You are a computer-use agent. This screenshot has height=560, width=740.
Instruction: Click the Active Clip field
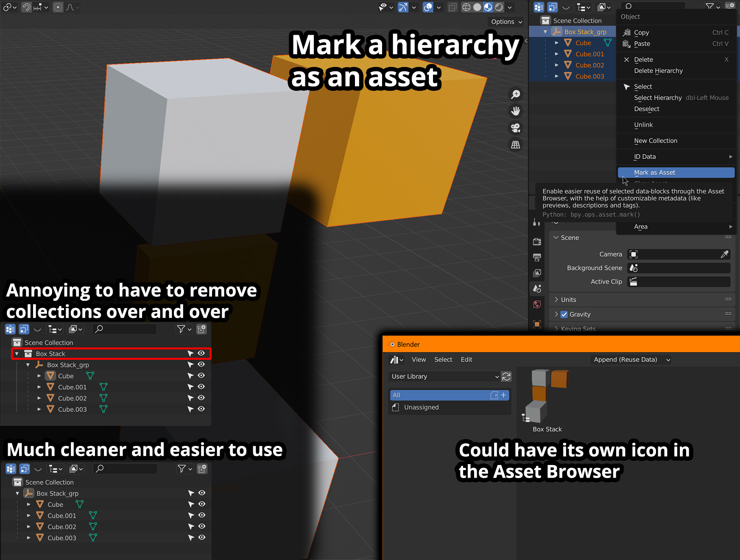pos(679,282)
